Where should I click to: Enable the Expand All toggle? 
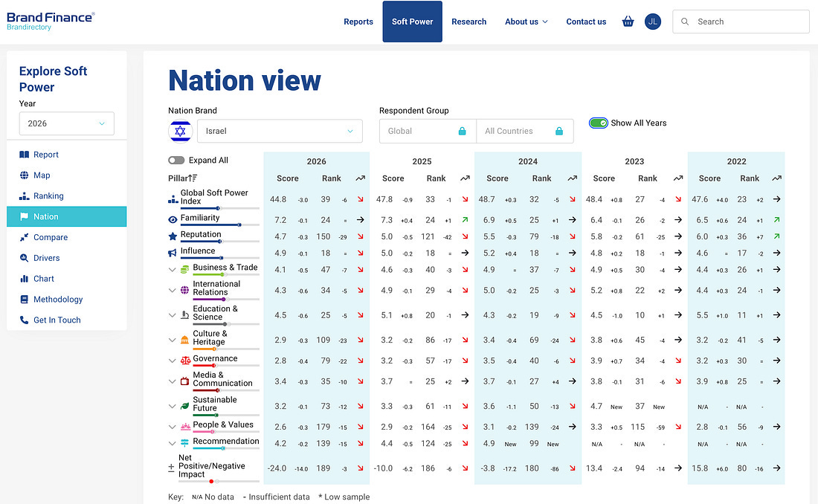point(176,160)
